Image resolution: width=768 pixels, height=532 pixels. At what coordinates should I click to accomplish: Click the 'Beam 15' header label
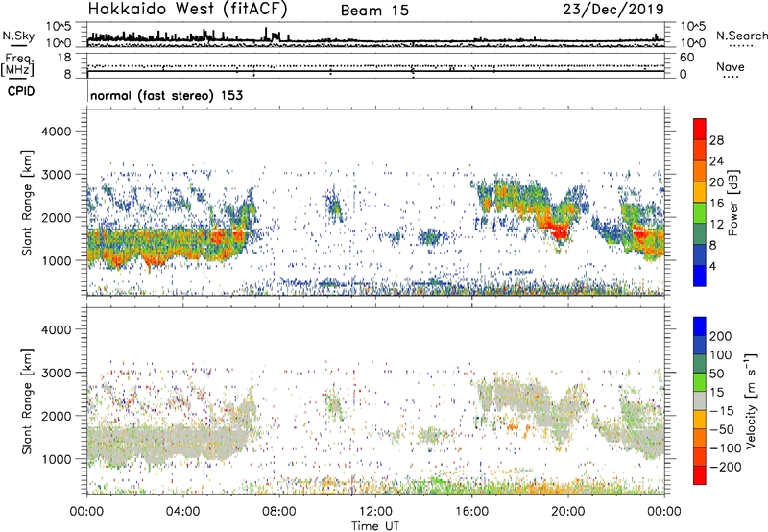[x=374, y=11]
